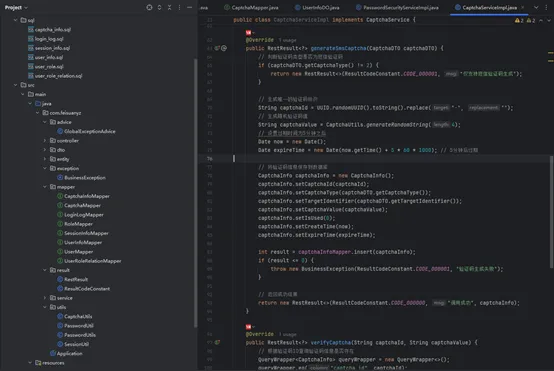Select the captcha_info.sql file
This screenshot has width=554, height=371.
click(x=49, y=30)
